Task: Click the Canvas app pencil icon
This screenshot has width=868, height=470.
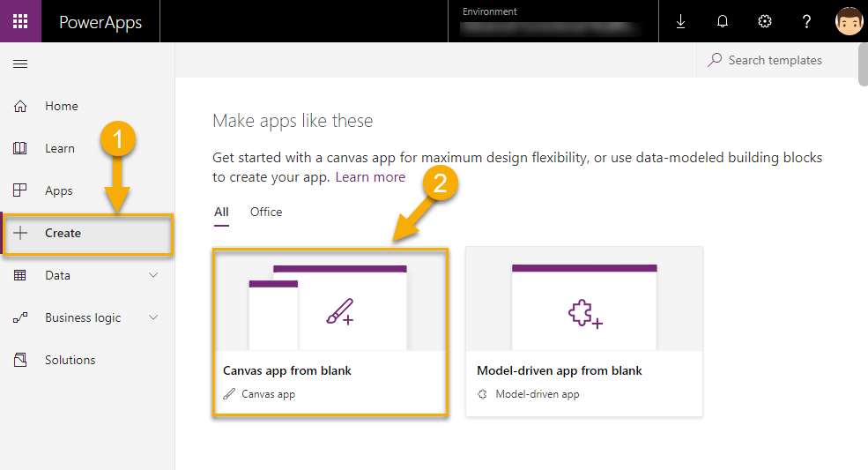Action: pyautogui.click(x=229, y=394)
